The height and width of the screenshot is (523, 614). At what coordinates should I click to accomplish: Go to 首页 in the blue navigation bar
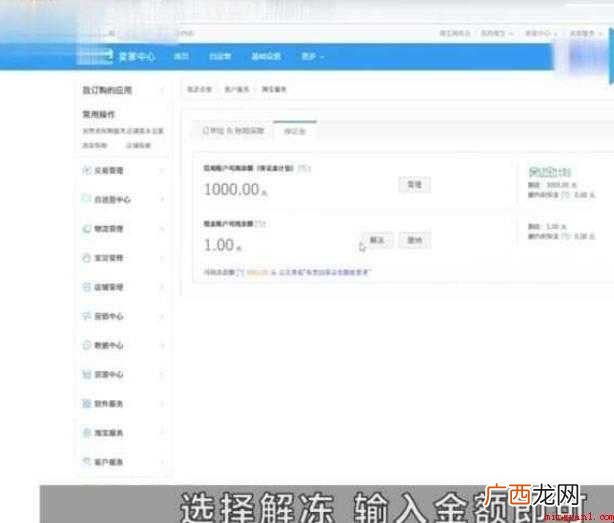coord(181,56)
